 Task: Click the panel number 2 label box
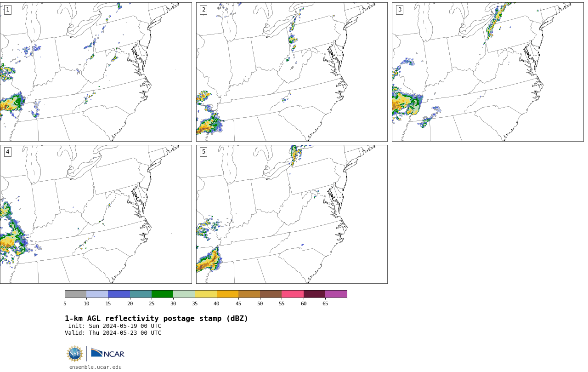tap(204, 10)
